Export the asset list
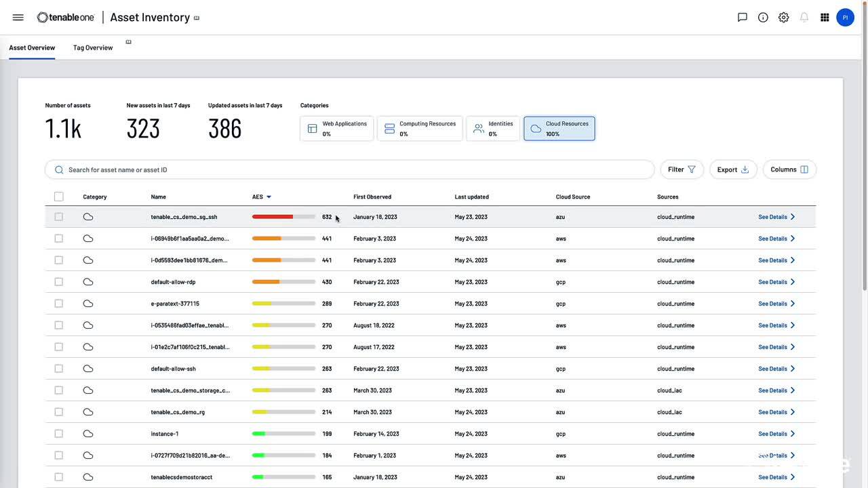Viewport: 868px width, 488px height. coord(732,169)
